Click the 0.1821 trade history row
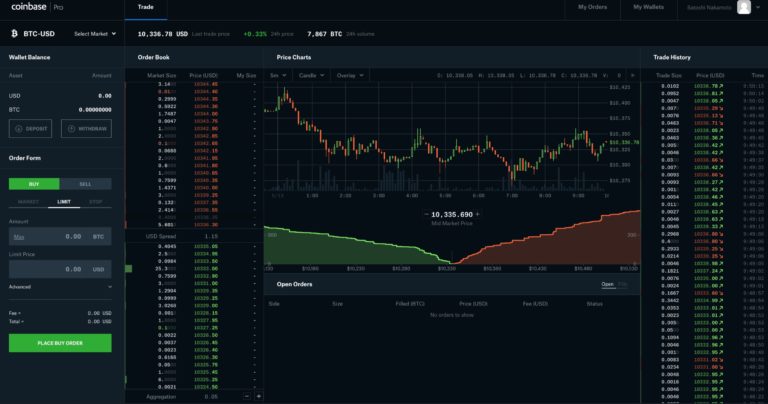The width and height of the screenshot is (768, 404). pyautogui.click(x=704, y=271)
